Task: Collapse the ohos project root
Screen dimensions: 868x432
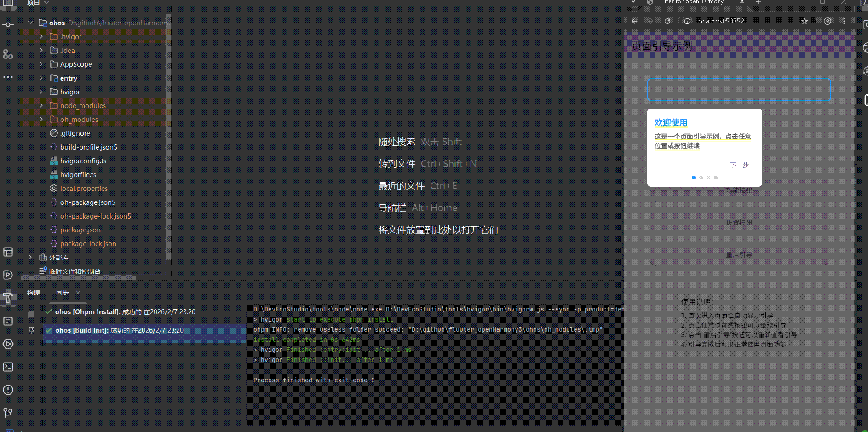Action: [x=30, y=23]
